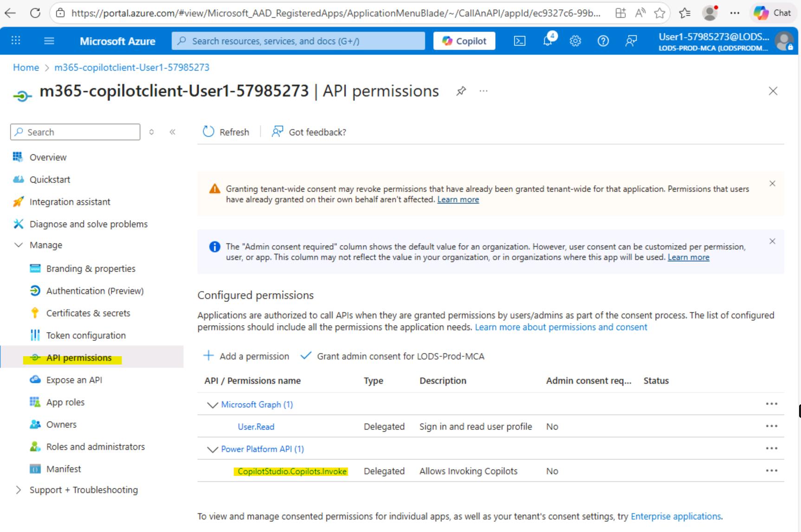Grant admin consent for LODS-Prod-MCA
The width and height of the screenshot is (801, 532).
click(x=393, y=356)
